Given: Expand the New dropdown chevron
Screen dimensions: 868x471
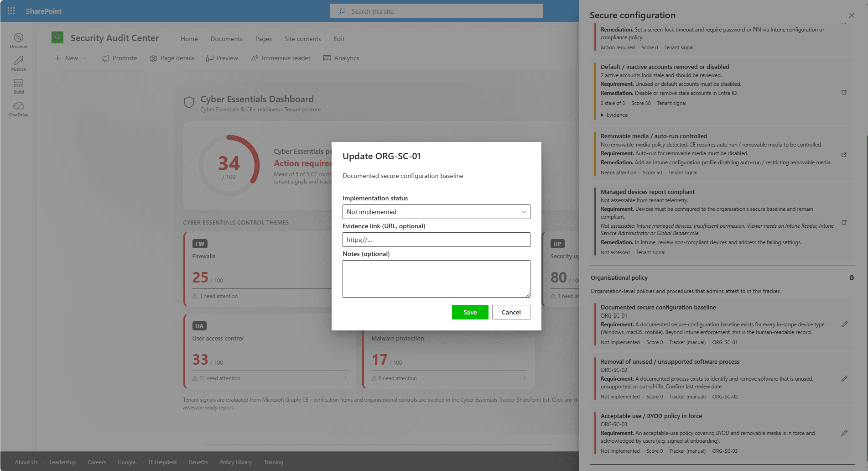Looking at the screenshot, I should point(85,58).
